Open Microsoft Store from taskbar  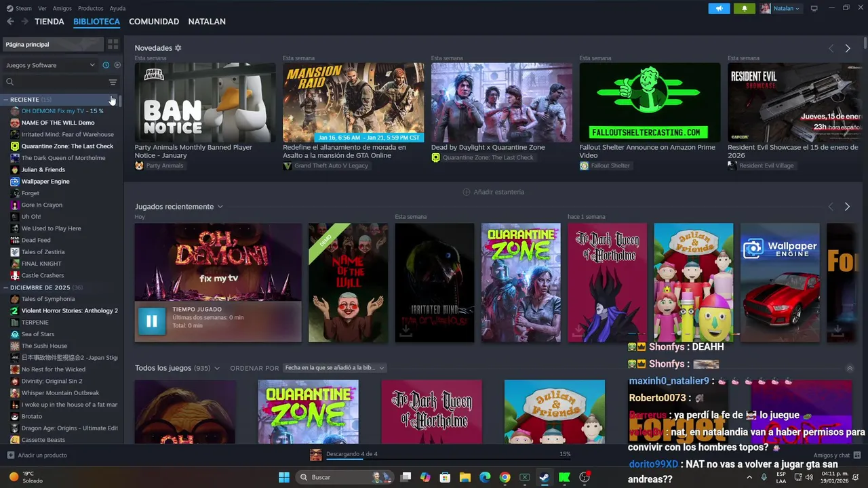445,477
